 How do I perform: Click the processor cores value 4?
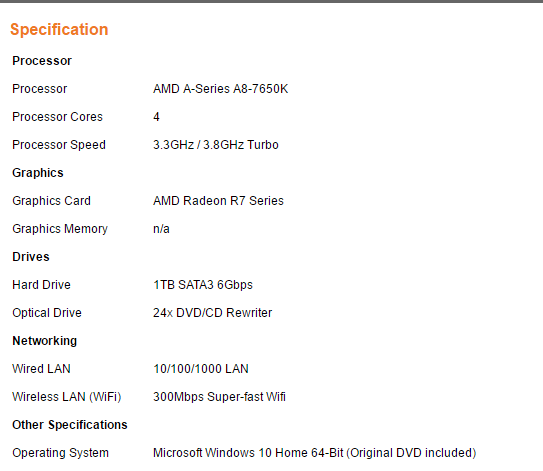coord(156,117)
